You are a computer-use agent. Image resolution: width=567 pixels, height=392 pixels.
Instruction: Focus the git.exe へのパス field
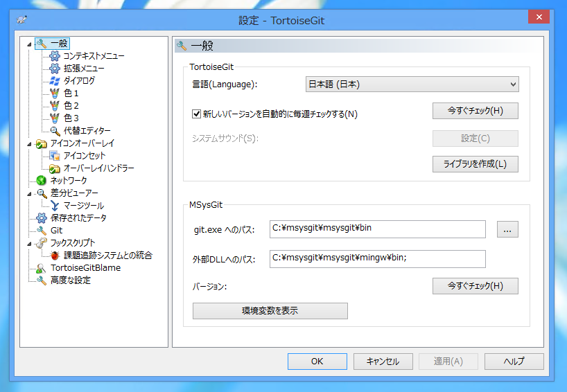point(378,229)
